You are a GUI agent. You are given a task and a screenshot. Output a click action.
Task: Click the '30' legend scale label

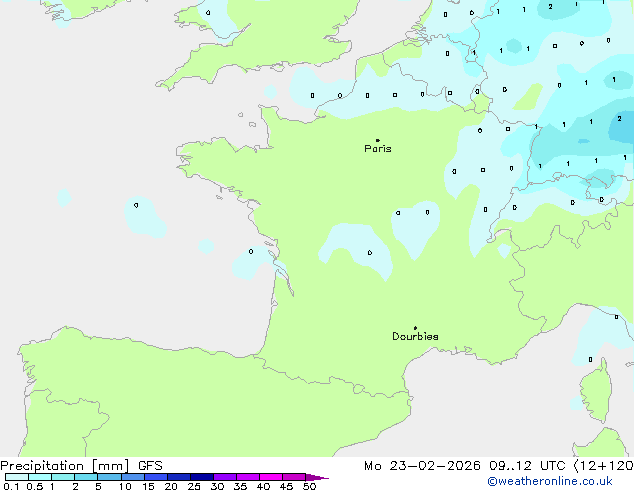coord(217,486)
